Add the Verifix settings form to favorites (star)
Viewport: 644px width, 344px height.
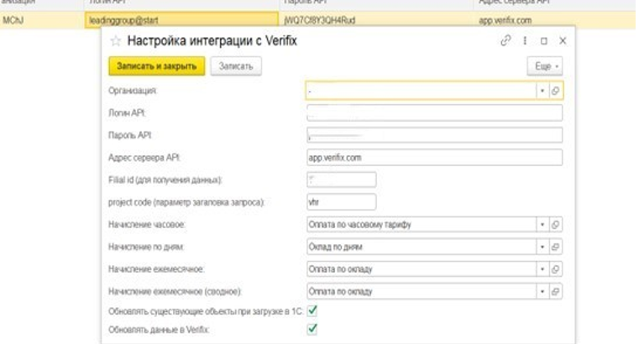point(116,41)
